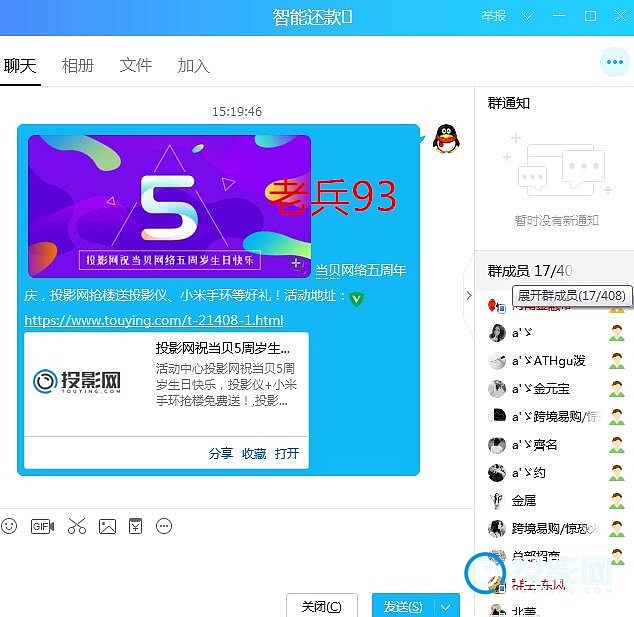Switch to the 相册 tab
The height and width of the screenshot is (617, 634).
78,66
